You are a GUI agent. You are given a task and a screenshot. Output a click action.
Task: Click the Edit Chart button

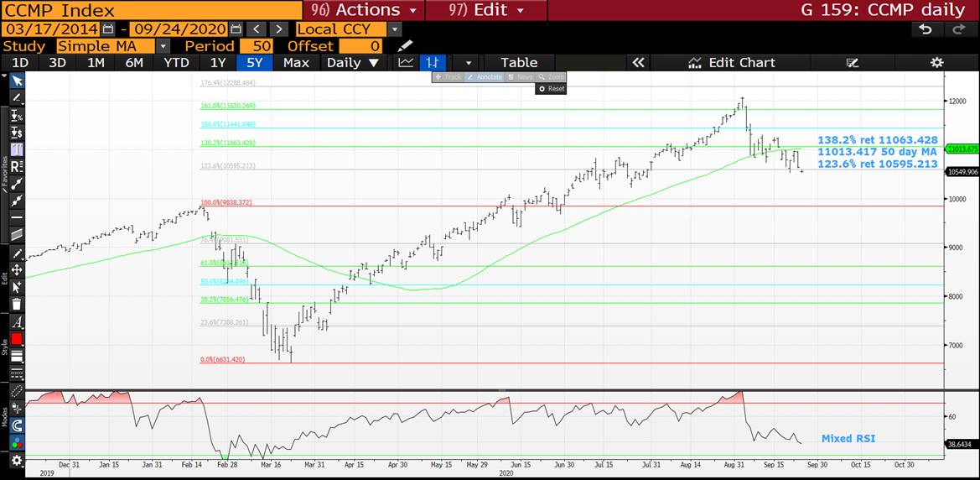(731, 63)
